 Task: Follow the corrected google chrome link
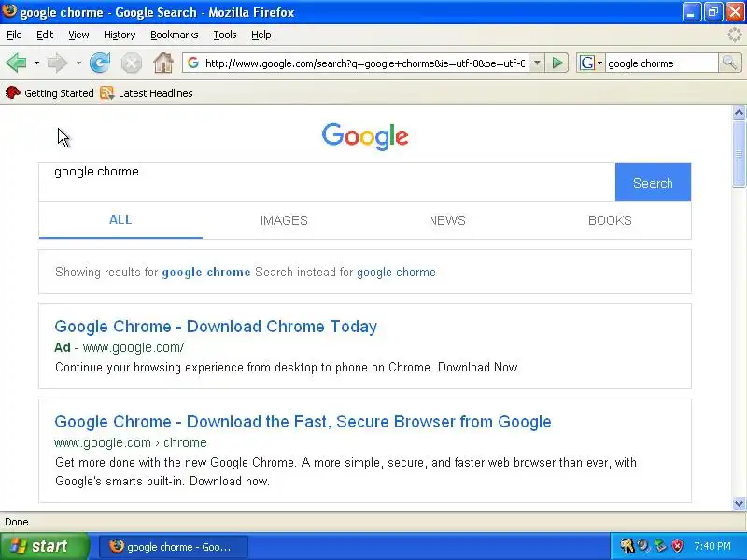206,272
